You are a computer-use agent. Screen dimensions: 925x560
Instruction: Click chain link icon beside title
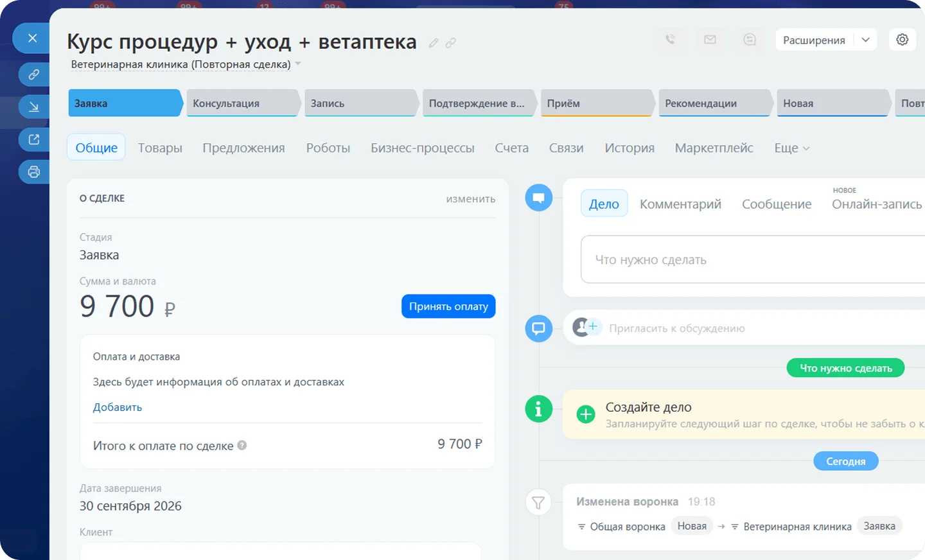[x=451, y=43]
